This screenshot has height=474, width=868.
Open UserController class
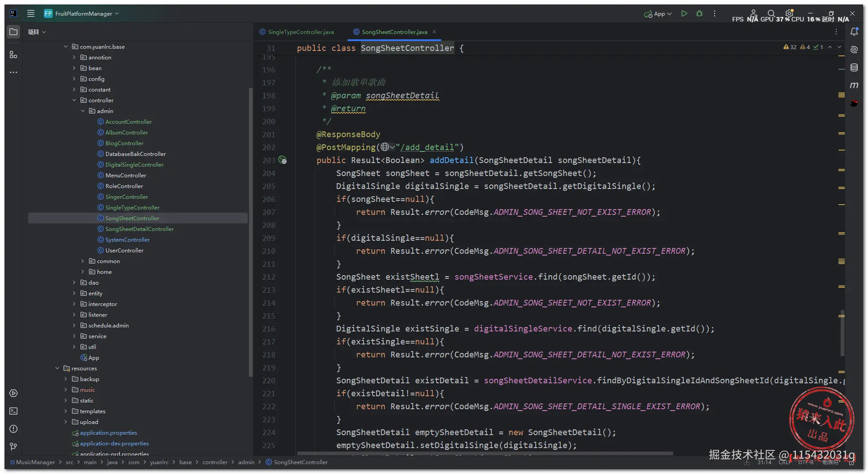[x=124, y=250]
